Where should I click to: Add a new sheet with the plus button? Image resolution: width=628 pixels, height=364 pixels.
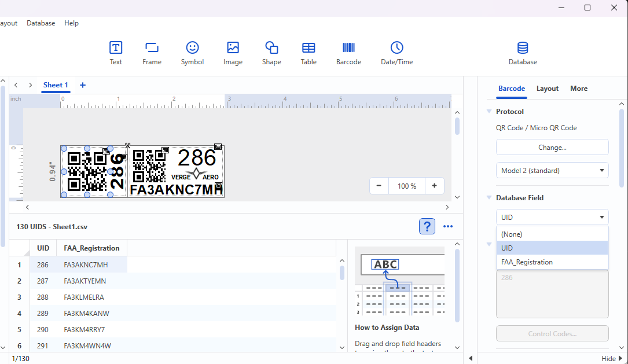82,85
